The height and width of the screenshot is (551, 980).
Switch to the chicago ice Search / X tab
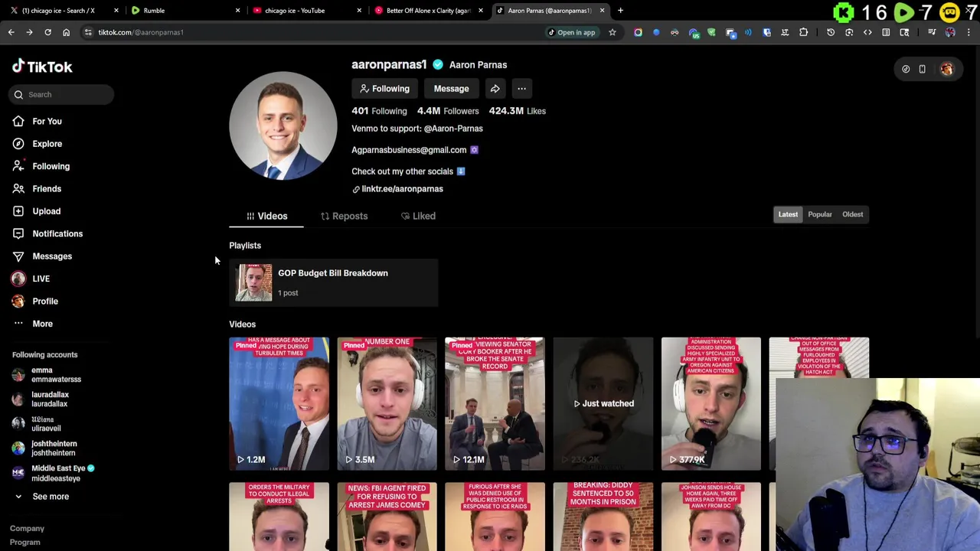(63, 11)
